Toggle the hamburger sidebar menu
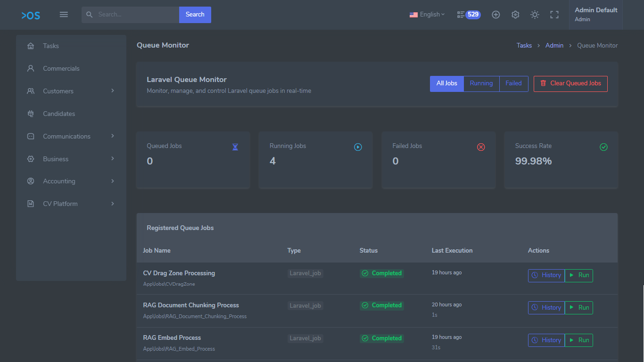 tap(64, 15)
